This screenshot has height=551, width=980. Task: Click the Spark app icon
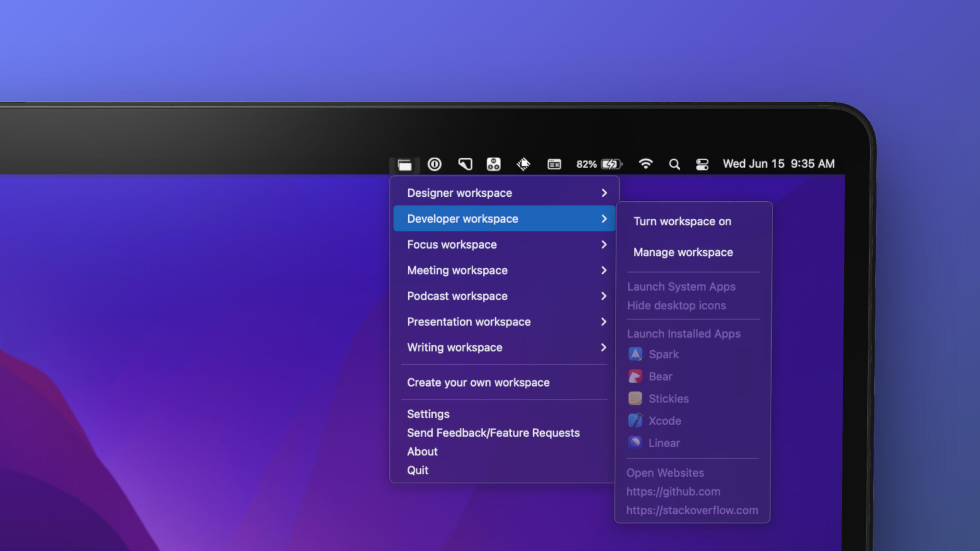point(635,354)
